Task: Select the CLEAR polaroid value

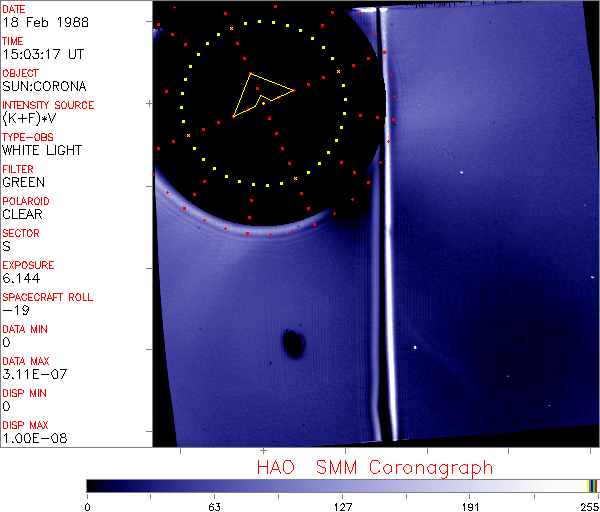Action: click(x=22, y=214)
